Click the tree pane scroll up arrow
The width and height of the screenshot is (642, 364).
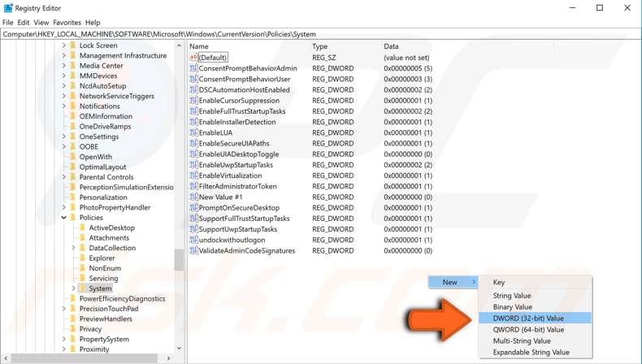coord(179,45)
